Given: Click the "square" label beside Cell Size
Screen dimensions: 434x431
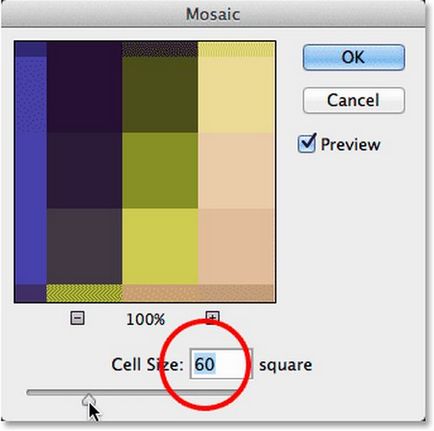Looking at the screenshot, I should coord(286,365).
